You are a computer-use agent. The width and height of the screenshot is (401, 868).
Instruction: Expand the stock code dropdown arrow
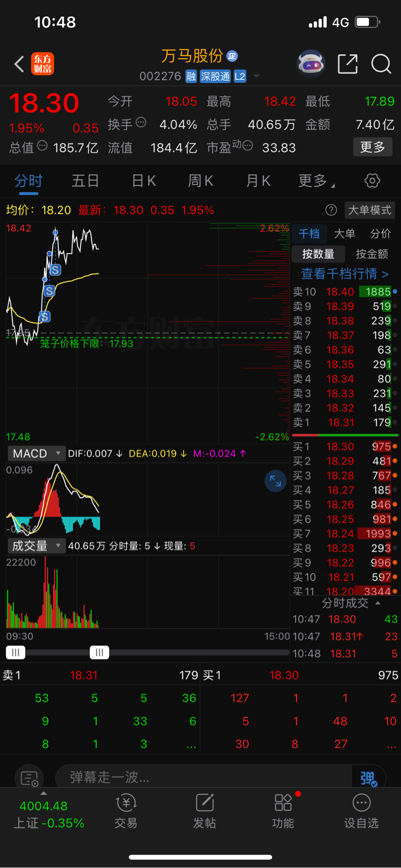tap(256, 77)
